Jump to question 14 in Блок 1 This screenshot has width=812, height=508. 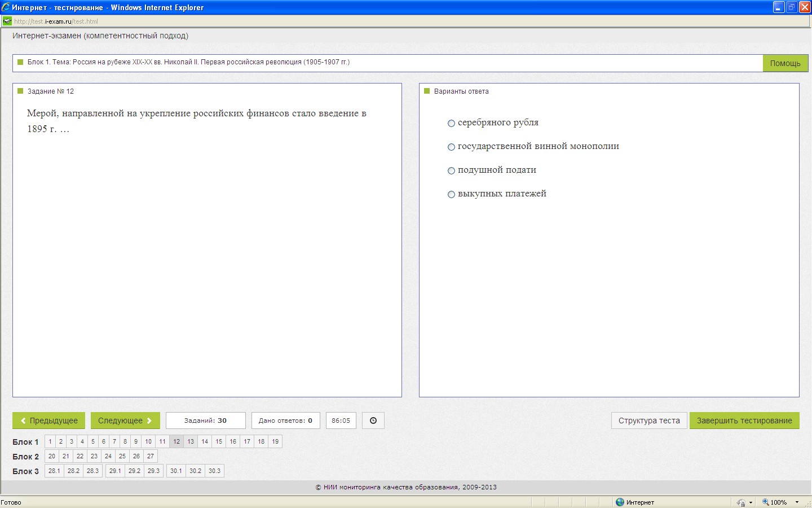point(205,441)
